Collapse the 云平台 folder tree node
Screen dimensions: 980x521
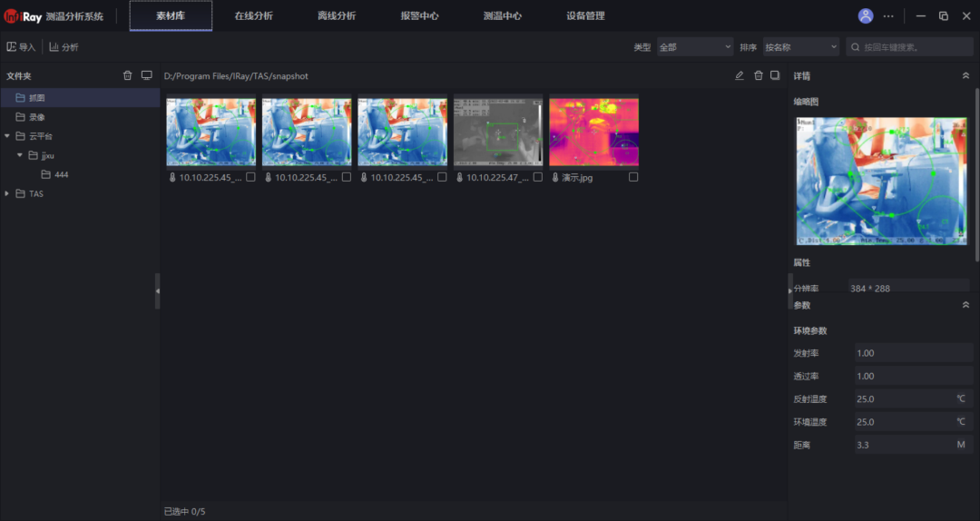coord(7,136)
